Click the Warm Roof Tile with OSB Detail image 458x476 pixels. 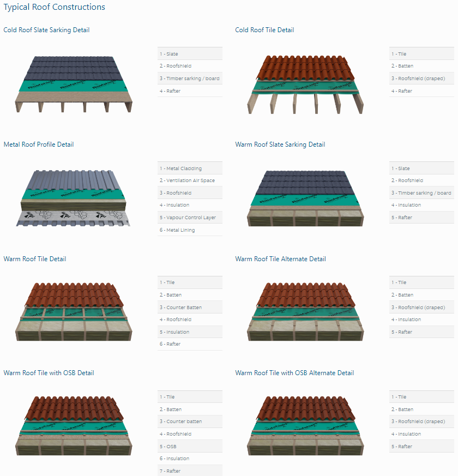(73, 426)
